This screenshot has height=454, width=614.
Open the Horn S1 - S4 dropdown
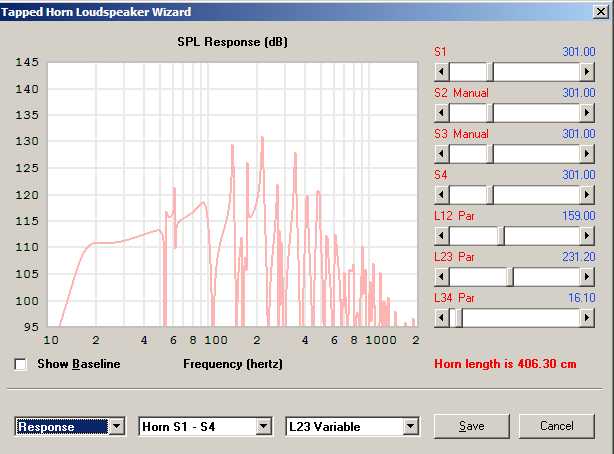[x=264, y=427]
